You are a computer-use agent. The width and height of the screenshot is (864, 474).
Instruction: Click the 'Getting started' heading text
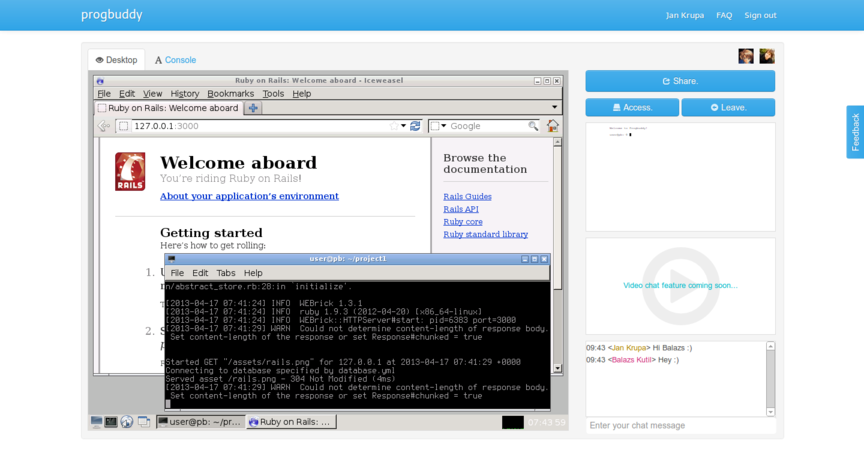pyautogui.click(x=211, y=233)
